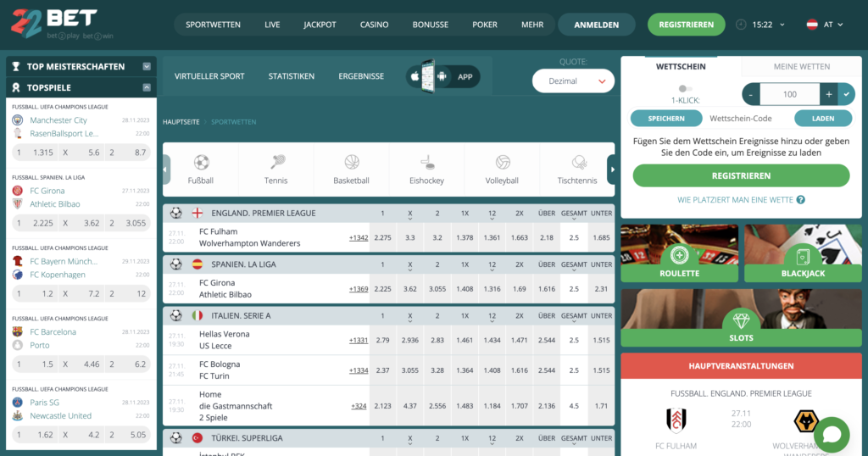This screenshot has height=456, width=868.
Task: Click the Android app download icon
Action: point(442,76)
